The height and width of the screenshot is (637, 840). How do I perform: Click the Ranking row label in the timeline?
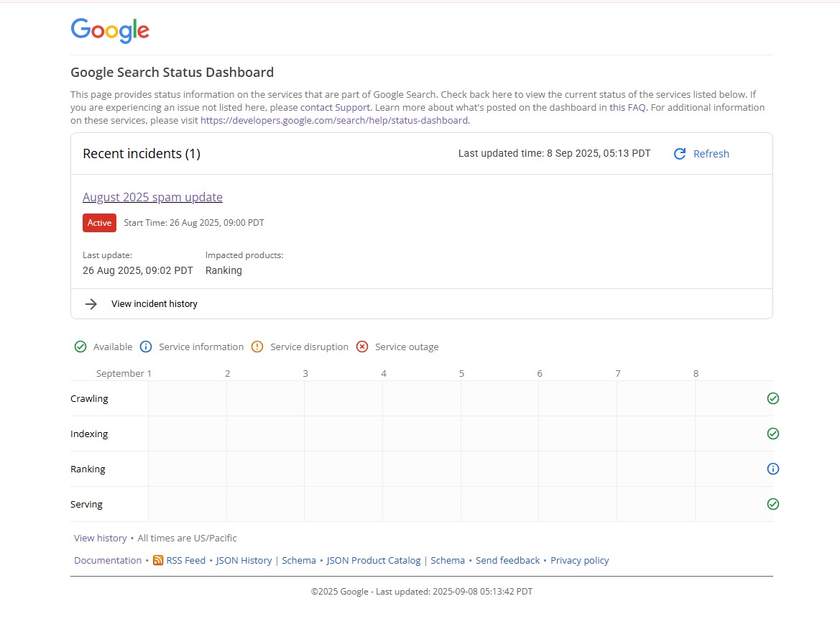(x=88, y=469)
